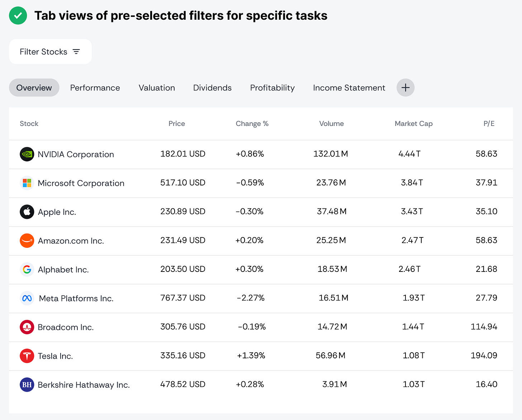Click the Berkshire Hathaway BH icon
Image resolution: width=522 pixels, height=420 pixels.
(x=27, y=385)
